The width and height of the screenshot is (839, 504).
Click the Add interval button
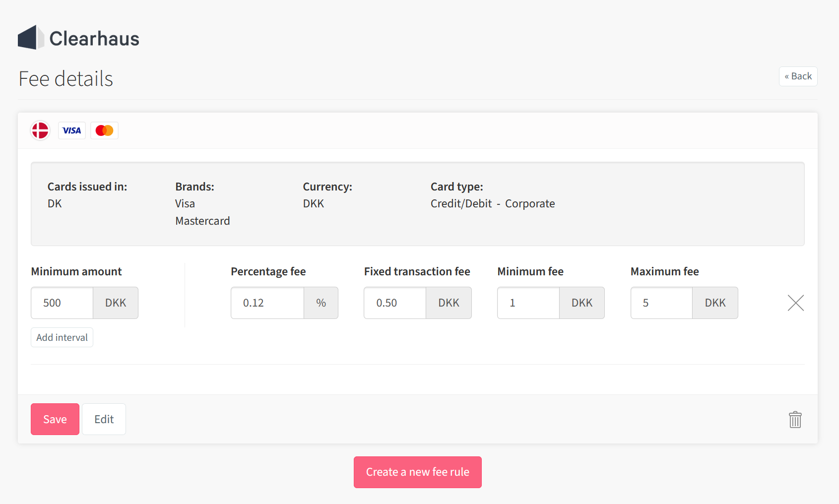point(62,337)
